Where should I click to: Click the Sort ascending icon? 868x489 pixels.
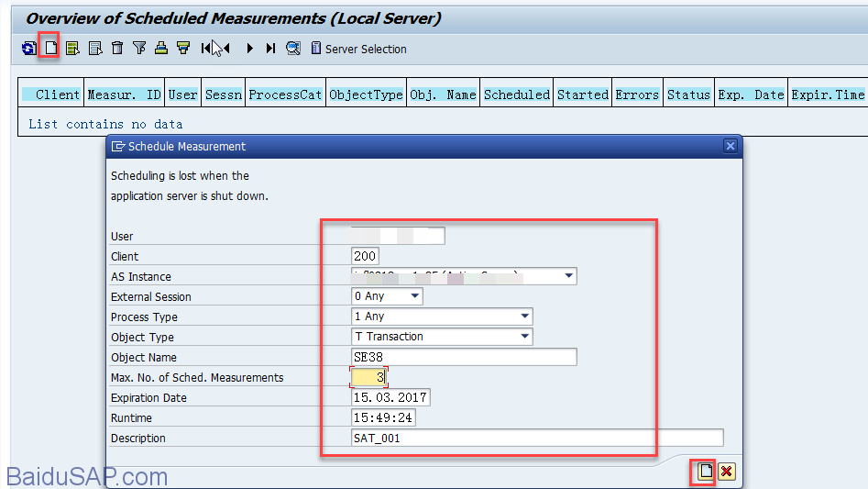[161, 49]
